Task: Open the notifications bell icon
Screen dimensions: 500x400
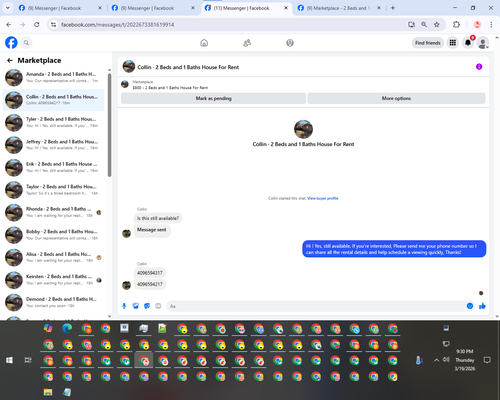Action: (468, 43)
